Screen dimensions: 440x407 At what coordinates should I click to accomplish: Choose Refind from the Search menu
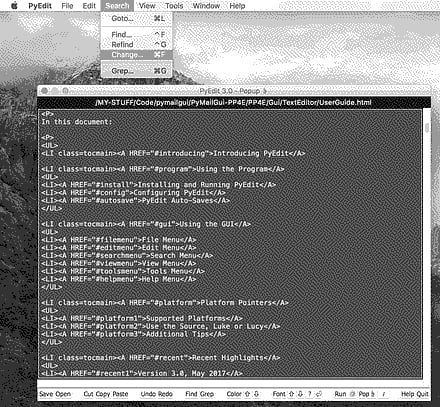137,44
